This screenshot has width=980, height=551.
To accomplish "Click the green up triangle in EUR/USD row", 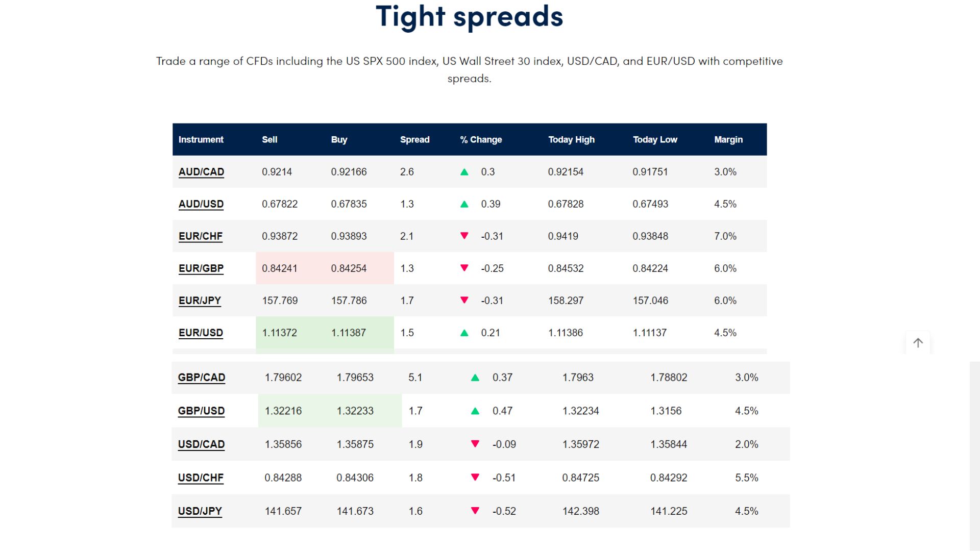I will [x=464, y=333].
